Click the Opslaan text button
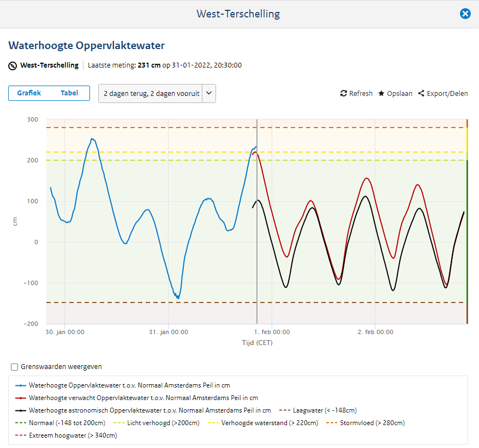Image resolution: width=479 pixels, height=448 pixels. pyautogui.click(x=399, y=94)
